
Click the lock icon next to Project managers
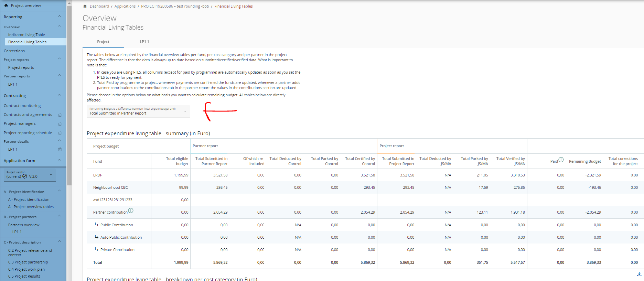60,124
